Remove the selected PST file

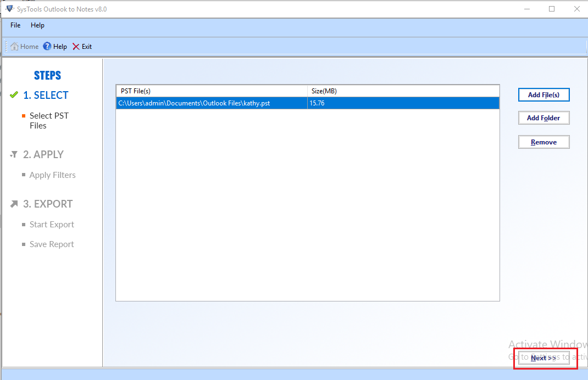543,142
